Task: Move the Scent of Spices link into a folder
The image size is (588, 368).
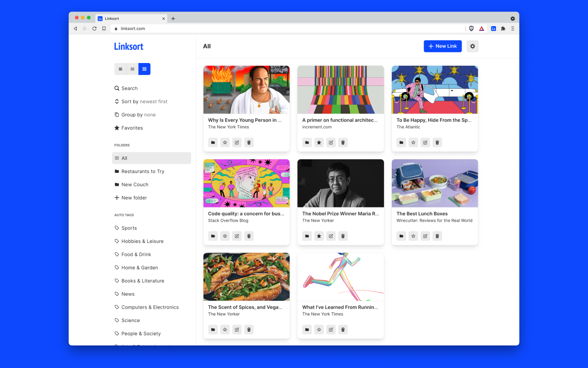Action: coord(213,329)
